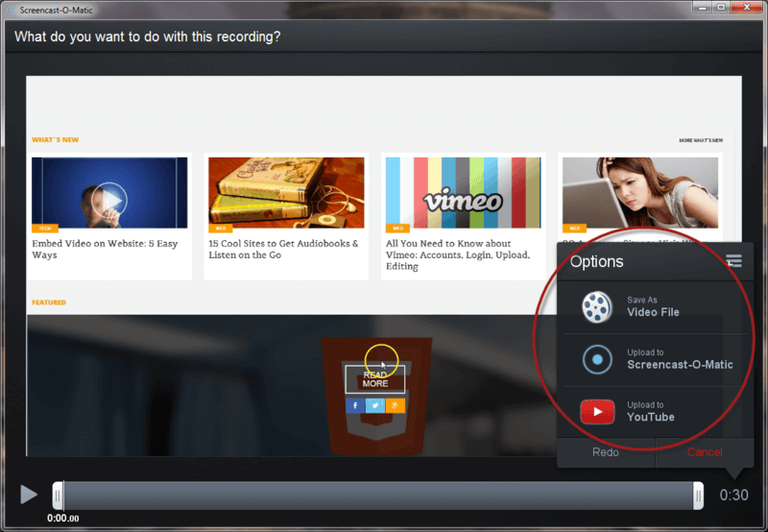Click the 0:30 duration label

(733, 495)
